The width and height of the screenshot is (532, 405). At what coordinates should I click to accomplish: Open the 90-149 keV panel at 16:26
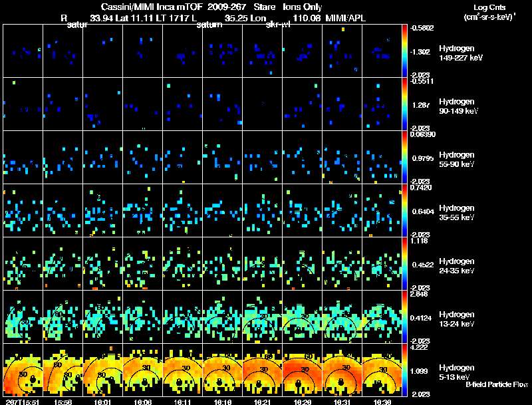(x=303, y=104)
